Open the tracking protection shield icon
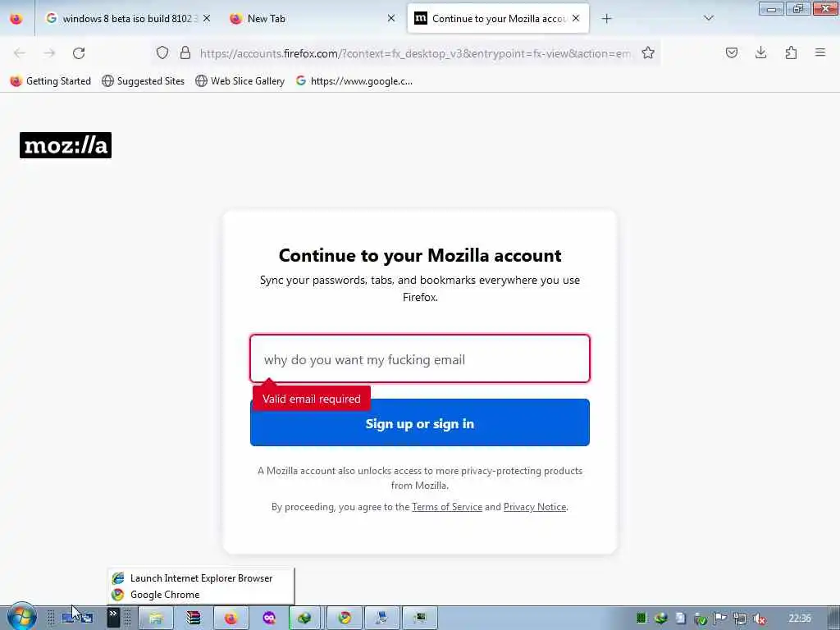This screenshot has height=630, width=840. (x=162, y=52)
